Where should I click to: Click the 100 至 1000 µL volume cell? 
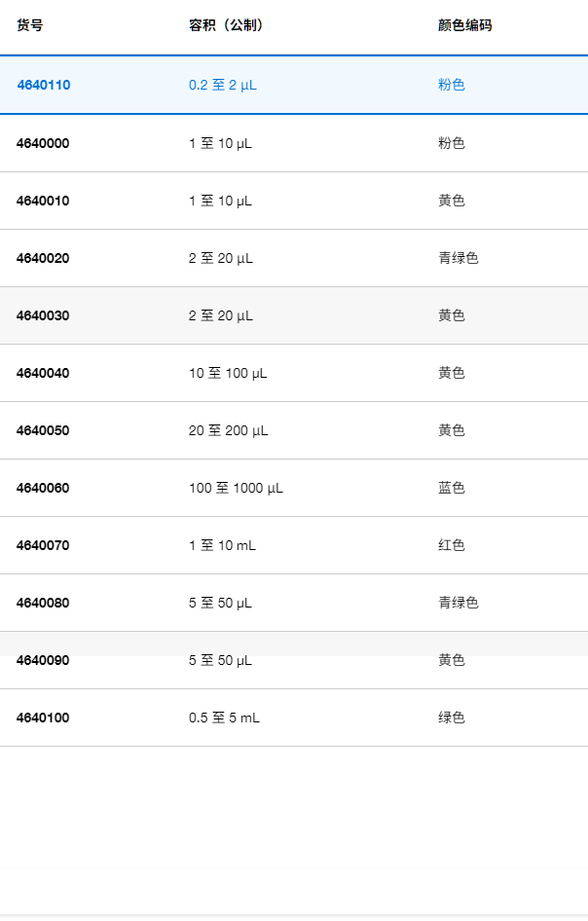pyautogui.click(x=236, y=488)
